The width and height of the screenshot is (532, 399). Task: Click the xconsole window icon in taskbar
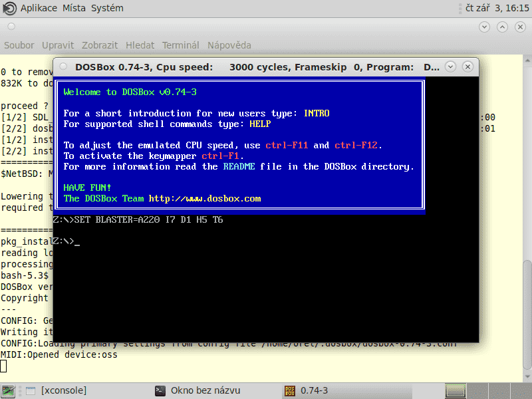[31, 391]
